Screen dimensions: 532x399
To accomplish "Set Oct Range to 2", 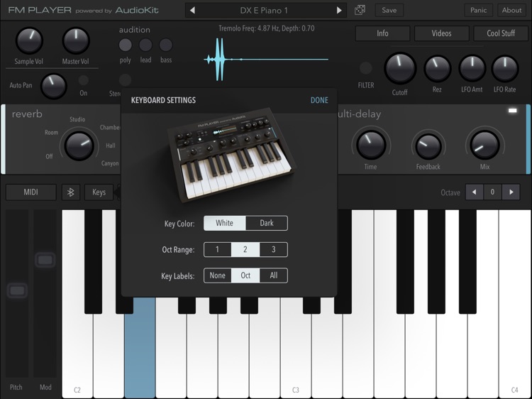I will tap(245, 250).
